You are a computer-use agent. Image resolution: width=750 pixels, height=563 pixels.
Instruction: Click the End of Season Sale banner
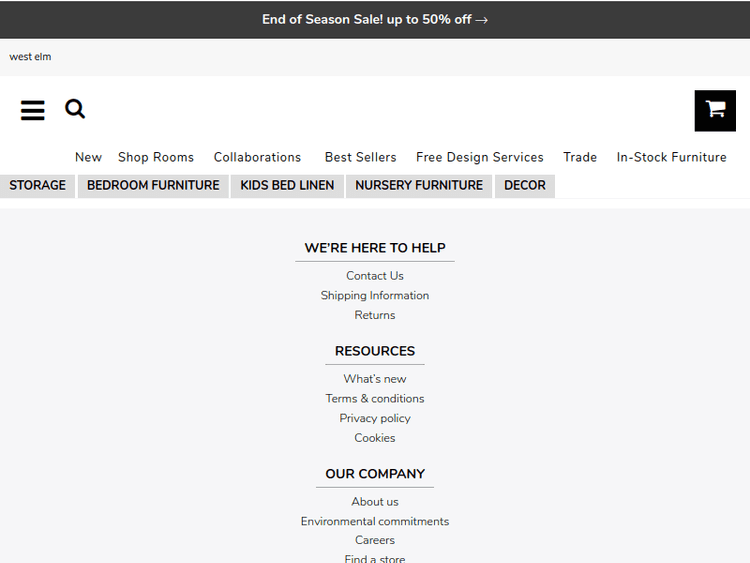[375, 19]
